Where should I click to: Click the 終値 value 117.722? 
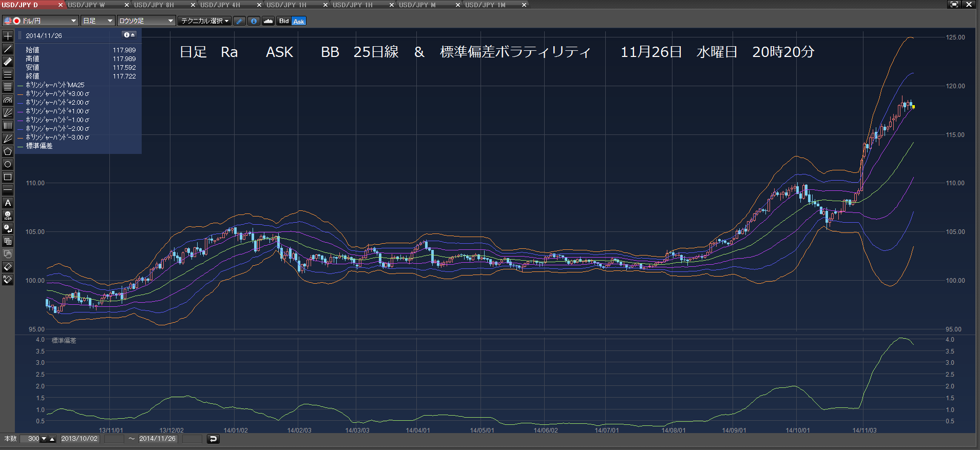(x=124, y=76)
